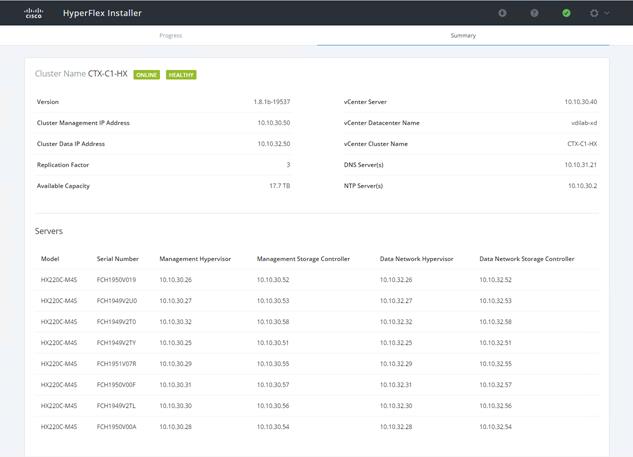
Task: Click the ONLINE status badge
Action: (147, 75)
